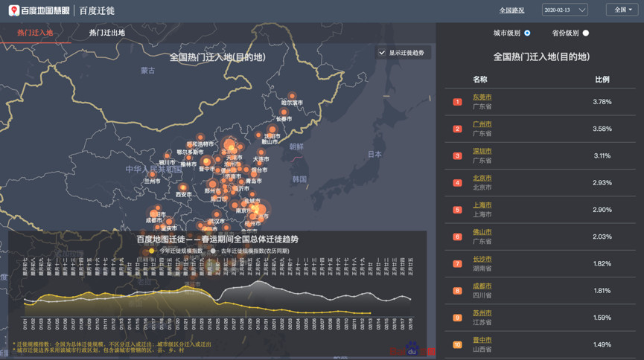Click rank 7 badge icon

point(457,263)
